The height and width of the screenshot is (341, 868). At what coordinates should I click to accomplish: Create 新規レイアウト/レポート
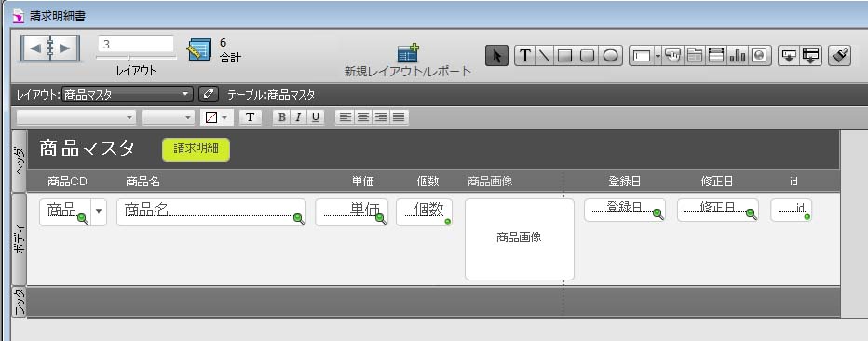[408, 60]
